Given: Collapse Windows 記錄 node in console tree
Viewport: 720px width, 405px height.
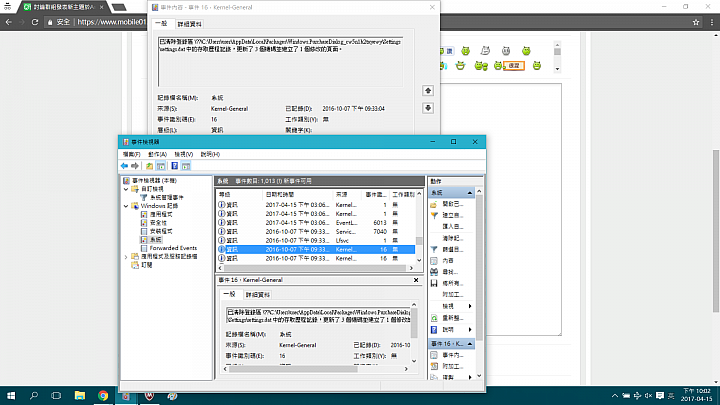Looking at the screenshot, I should pyautogui.click(x=126, y=206).
